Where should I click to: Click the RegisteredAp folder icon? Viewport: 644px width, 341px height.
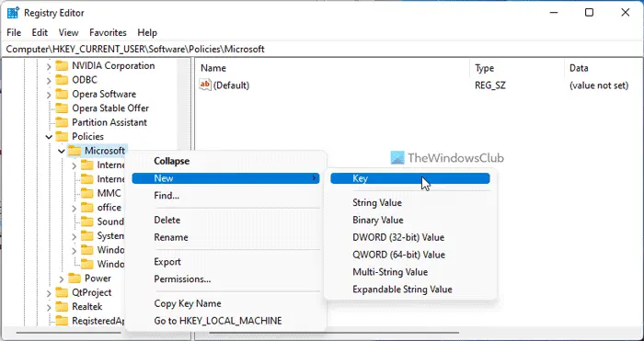pyautogui.click(x=62, y=321)
